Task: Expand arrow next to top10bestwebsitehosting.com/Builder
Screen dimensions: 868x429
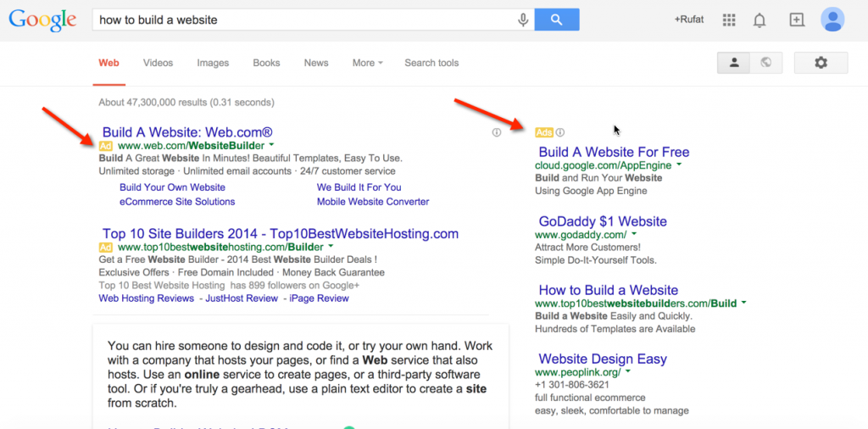Action: 331,246
